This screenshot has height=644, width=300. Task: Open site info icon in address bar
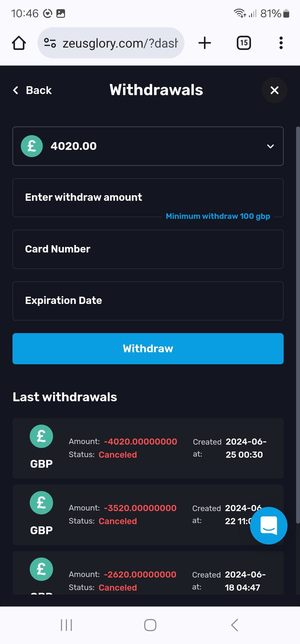click(50, 43)
